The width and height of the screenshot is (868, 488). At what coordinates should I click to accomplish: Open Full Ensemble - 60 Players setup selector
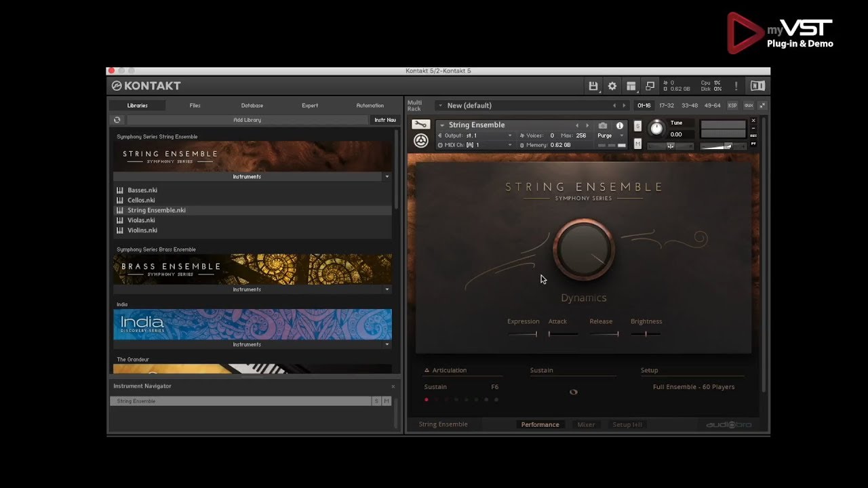(693, 387)
